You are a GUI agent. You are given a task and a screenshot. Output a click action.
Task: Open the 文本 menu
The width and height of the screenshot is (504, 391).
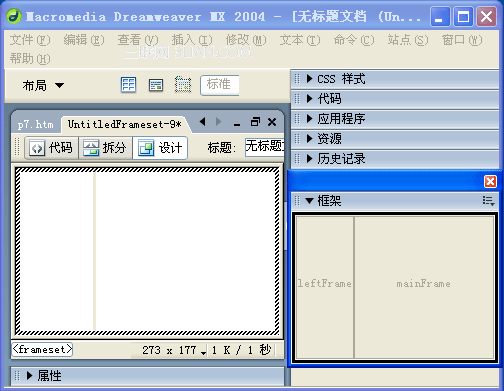[x=300, y=40]
